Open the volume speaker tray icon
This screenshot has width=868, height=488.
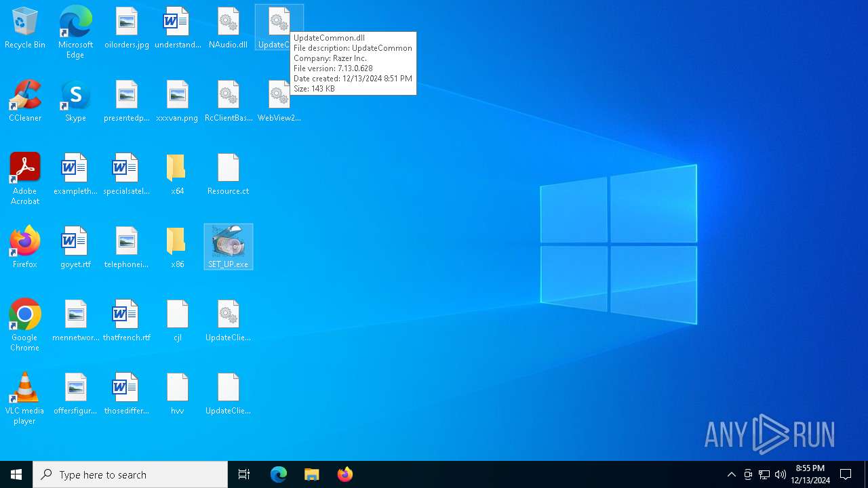[x=781, y=474]
